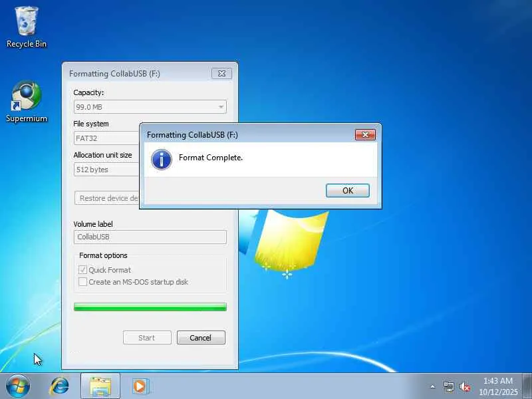Open the Recycle Bin desktop icon
This screenshot has height=399, width=532.
[x=26, y=27]
